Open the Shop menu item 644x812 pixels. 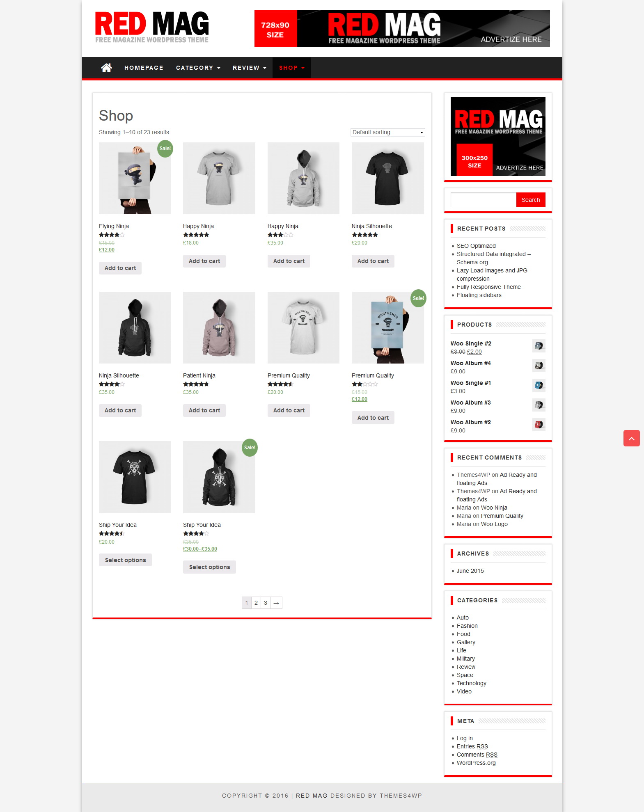tap(291, 68)
